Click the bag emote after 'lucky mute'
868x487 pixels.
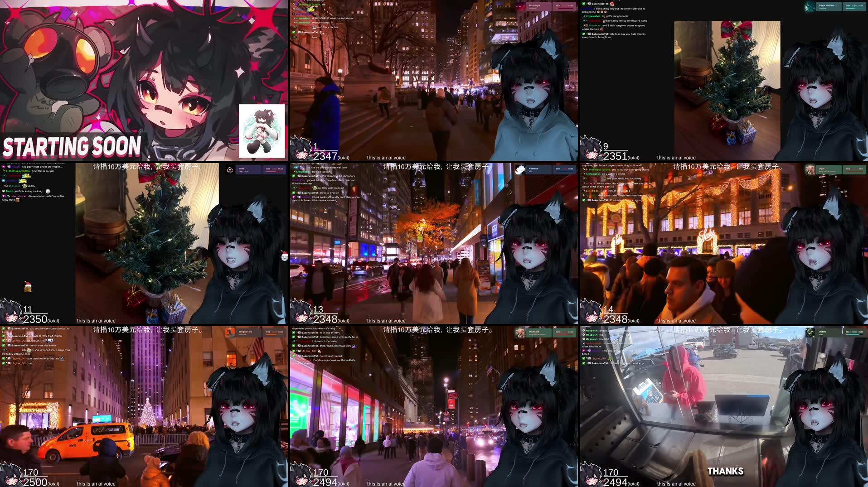[18, 200]
